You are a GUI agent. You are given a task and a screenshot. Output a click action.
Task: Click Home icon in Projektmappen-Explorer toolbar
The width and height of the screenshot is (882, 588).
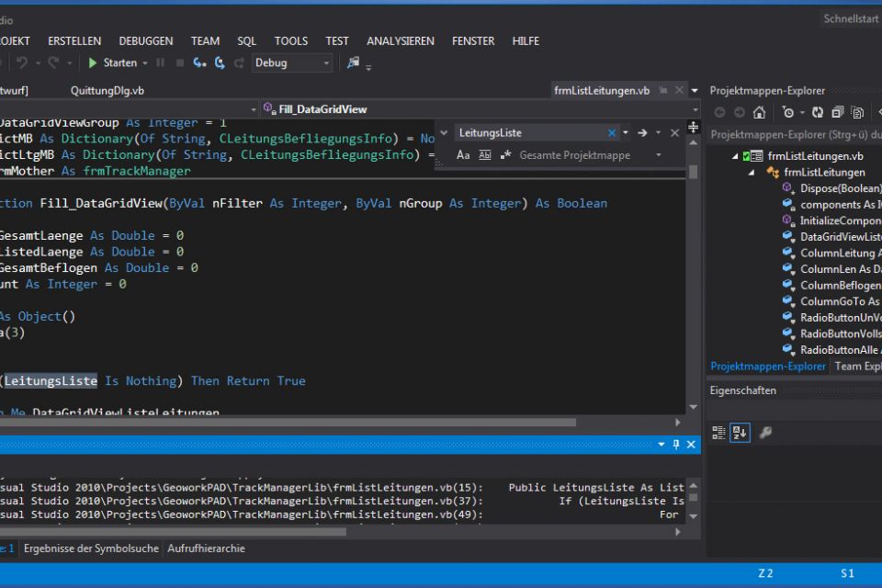759,112
